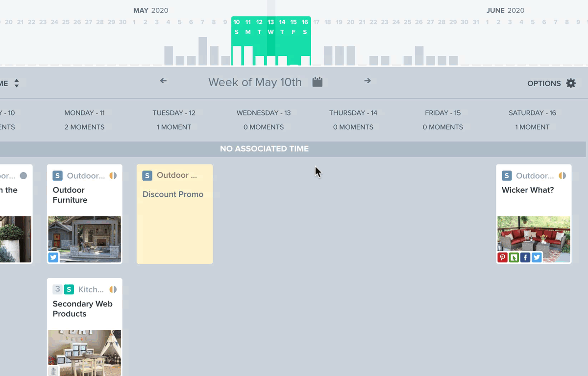Viewport: 588px width, 376px height.
Task: Open the Outdoor Furniture image thumbnail
Action: pyautogui.click(x=85, y=239)
